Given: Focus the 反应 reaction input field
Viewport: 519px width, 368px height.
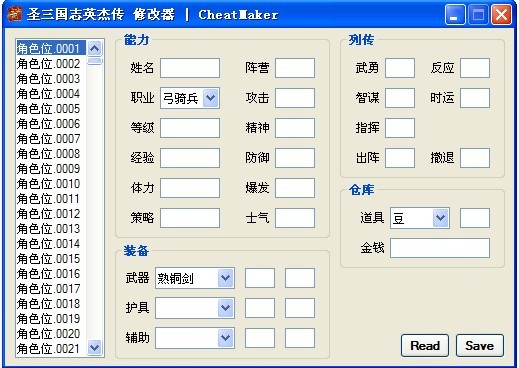Looking at the screenshot, I should tap(475, 68).
